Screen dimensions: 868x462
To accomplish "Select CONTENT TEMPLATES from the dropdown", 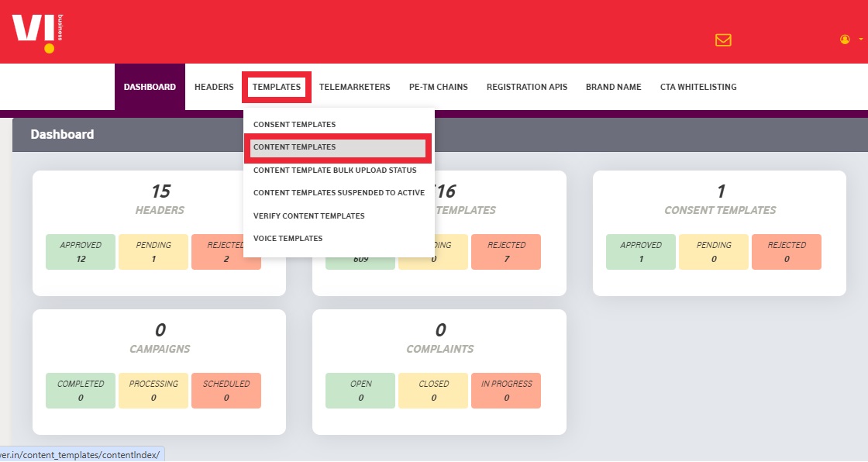I will [x=294, y=147].
